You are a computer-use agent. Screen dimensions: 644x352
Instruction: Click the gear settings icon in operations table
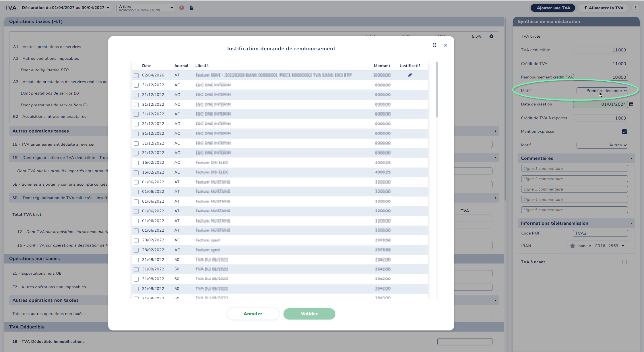[x=491, y=36]
